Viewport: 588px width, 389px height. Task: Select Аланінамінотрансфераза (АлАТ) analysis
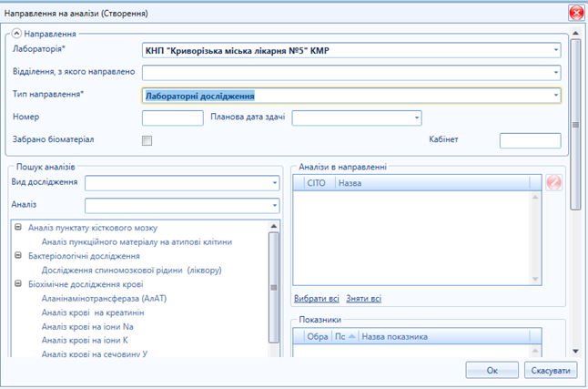tap(104, 299)
